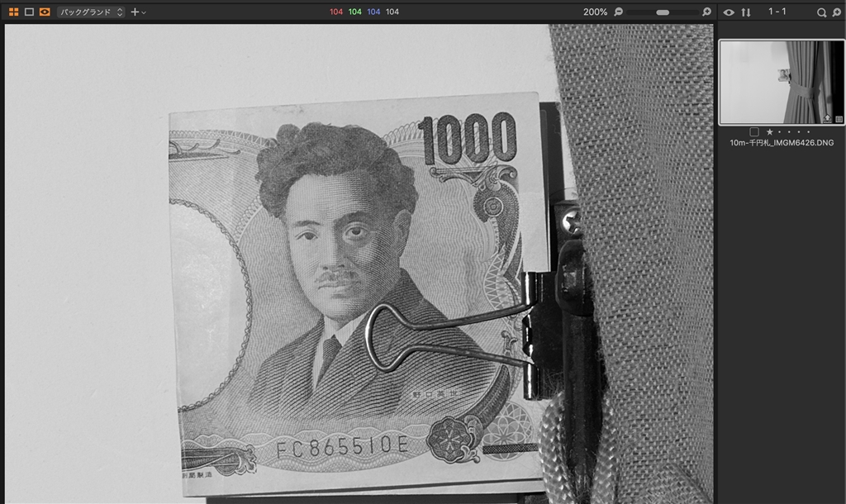Toggle the orange proofing eye icon
Image resolution: width=846 pixels, height=504 pixels.
(x=45, y=12)
